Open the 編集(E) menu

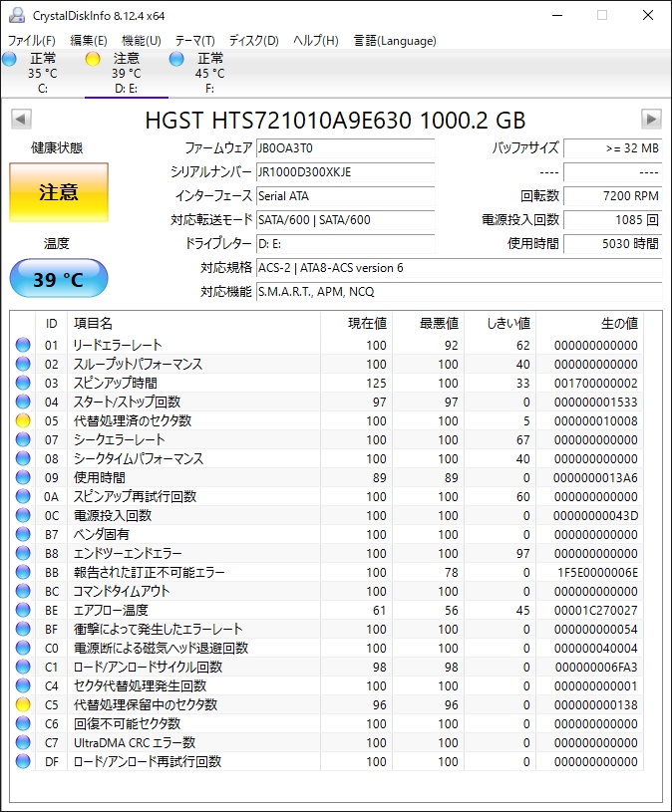click(89, 41)
